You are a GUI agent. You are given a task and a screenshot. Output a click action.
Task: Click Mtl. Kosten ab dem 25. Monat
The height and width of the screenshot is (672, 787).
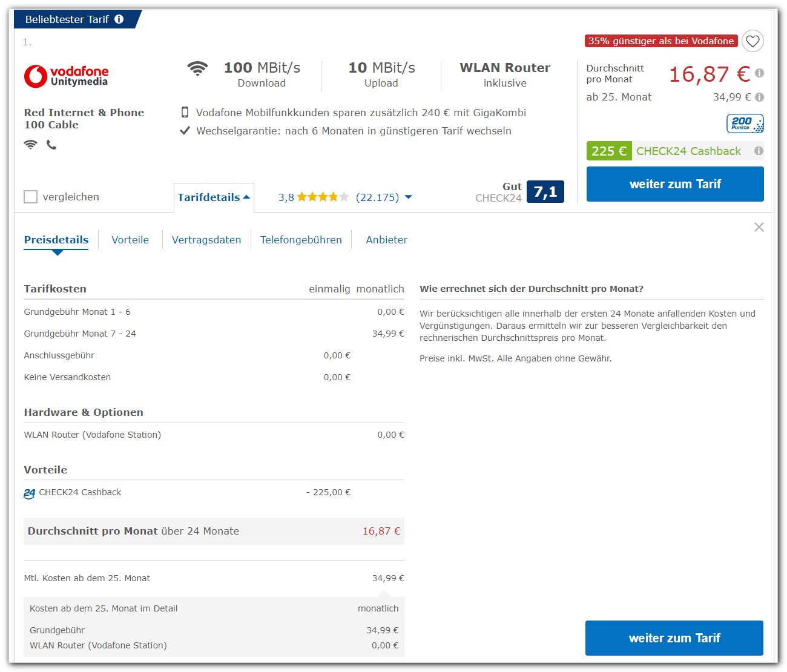click(87, 578)
